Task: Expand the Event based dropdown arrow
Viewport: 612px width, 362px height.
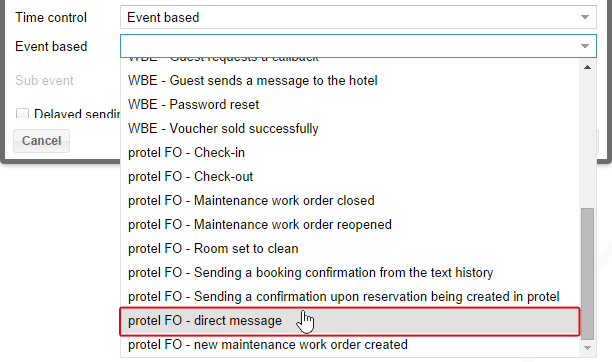Action: [584, 46]
